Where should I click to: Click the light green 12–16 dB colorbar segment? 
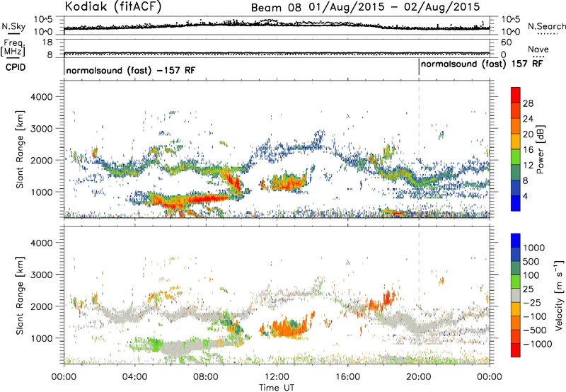[516, 156]
